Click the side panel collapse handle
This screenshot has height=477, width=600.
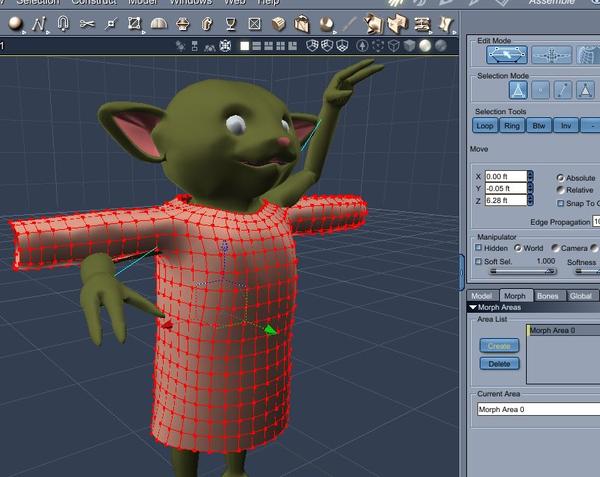click(462, 272)
